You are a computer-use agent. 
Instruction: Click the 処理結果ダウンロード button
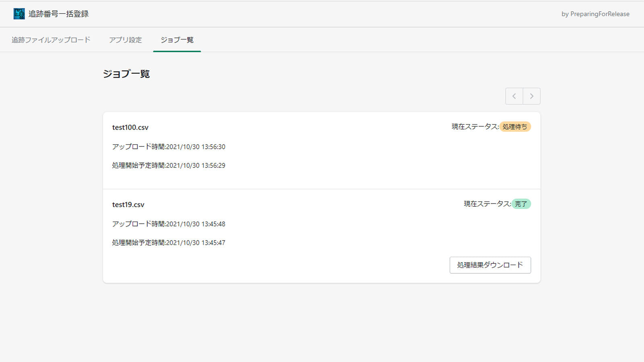coord(490,265)
